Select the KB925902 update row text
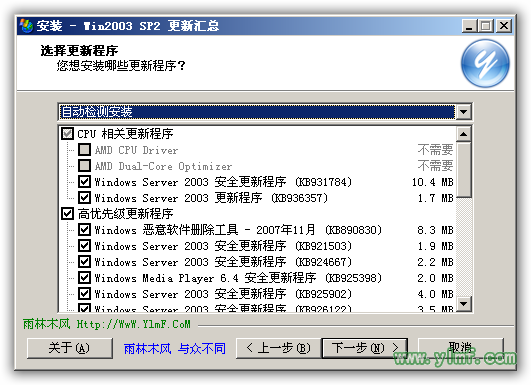The height and width of the screenshot is (385, 531). coord(223,294)
